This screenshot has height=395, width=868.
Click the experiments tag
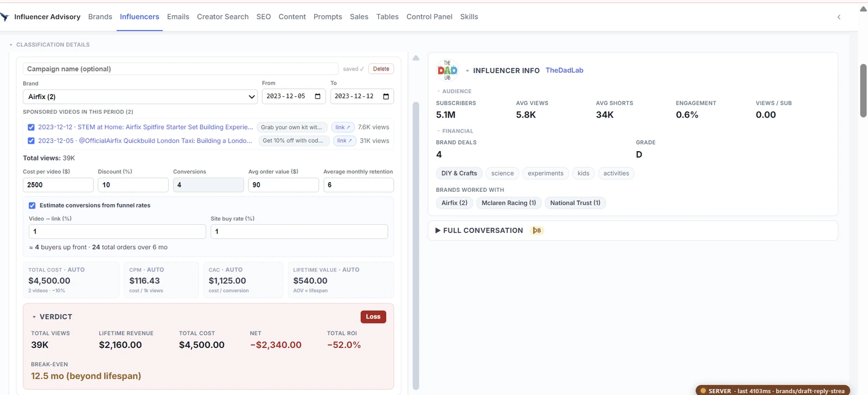545,173
